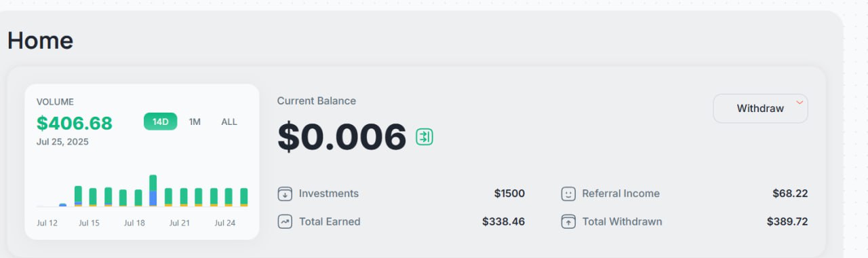Select the 14D volume range
The image size is (868, 258).
(x=160, y=122)
